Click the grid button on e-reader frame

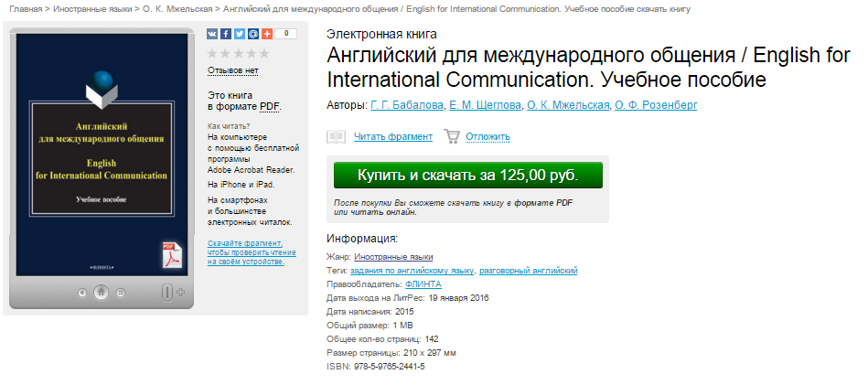point(122,292)
